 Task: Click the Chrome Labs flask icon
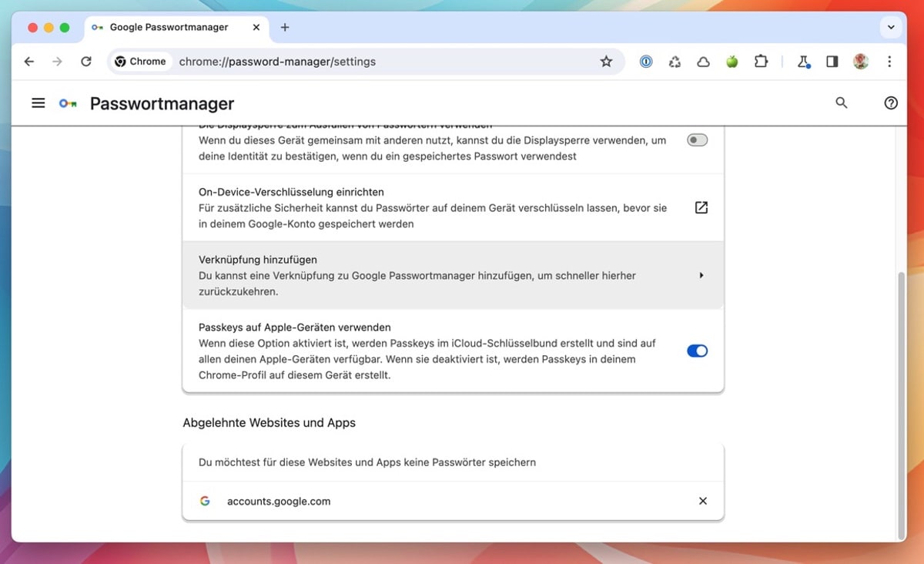pyautogui.click(x=803, y=62)
